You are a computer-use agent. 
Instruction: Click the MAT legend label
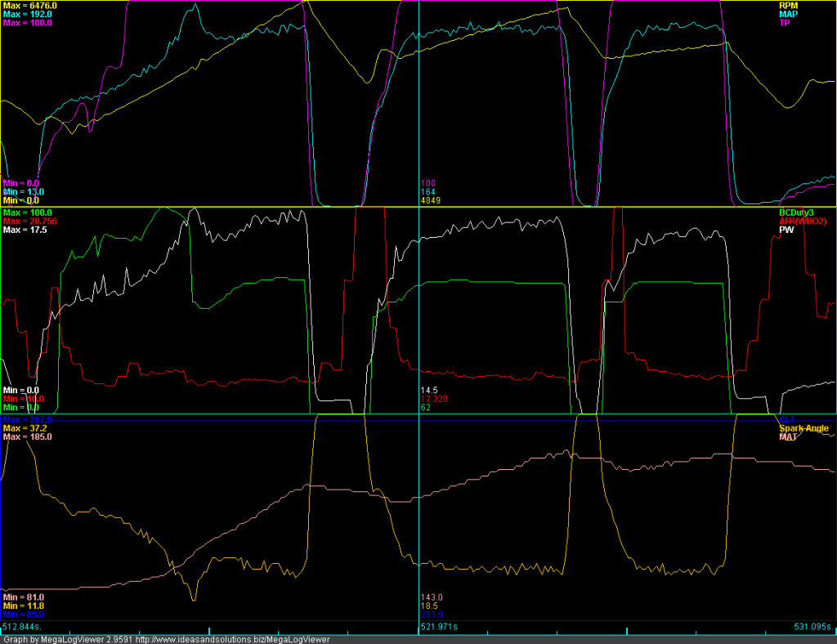[788, 437]
